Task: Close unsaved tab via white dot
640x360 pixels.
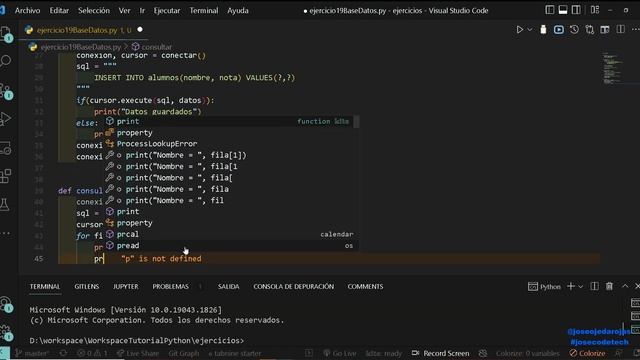Action: [140, 30]
